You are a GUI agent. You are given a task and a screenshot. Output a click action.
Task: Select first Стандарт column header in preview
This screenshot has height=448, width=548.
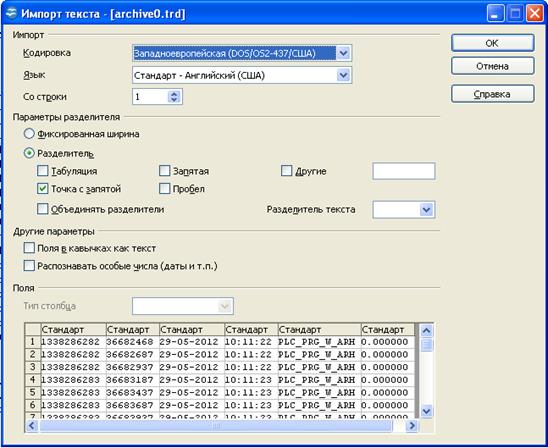tap(73, 330)
